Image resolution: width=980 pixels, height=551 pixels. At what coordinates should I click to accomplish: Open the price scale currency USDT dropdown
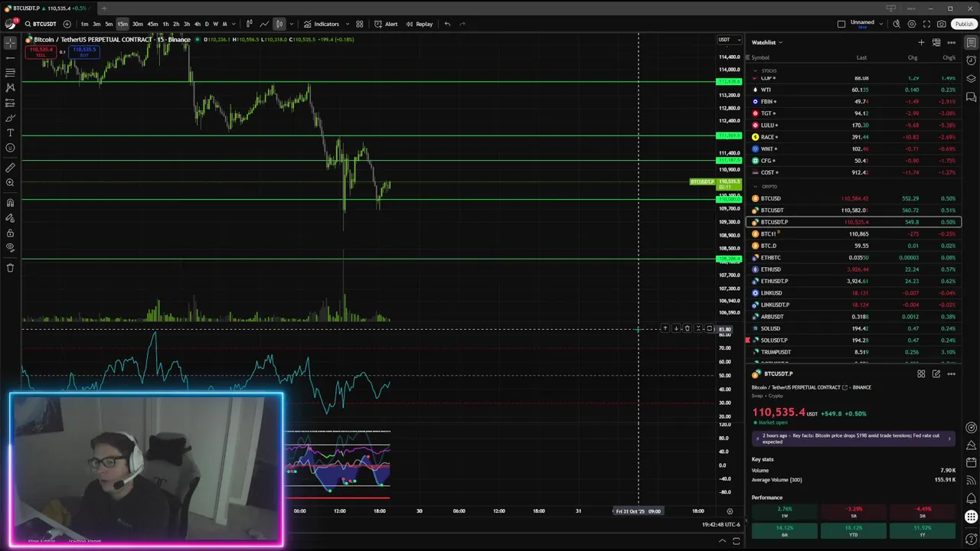click(x=728, y=40)
